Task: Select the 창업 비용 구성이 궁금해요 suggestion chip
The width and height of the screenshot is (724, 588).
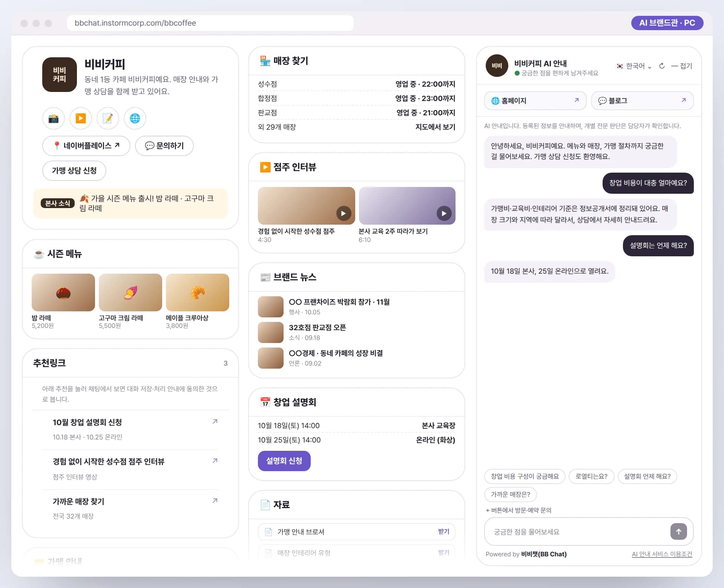Action: coord(525,476)
